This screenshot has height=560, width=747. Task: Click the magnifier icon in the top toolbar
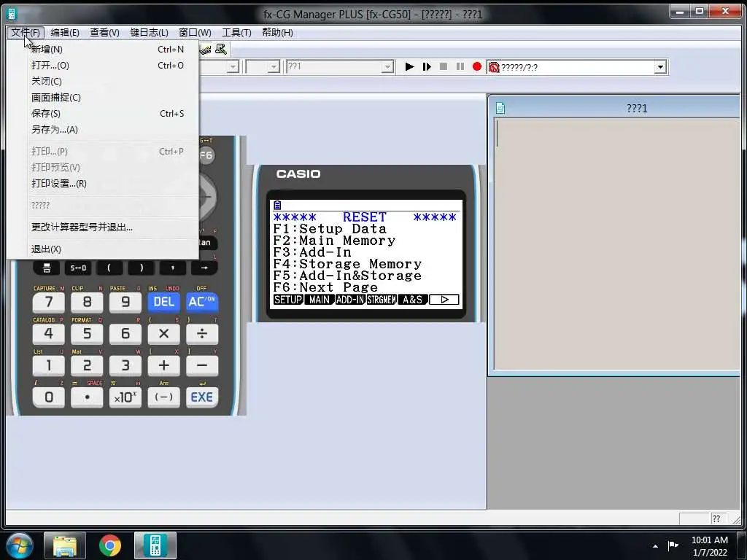point(220,49)
